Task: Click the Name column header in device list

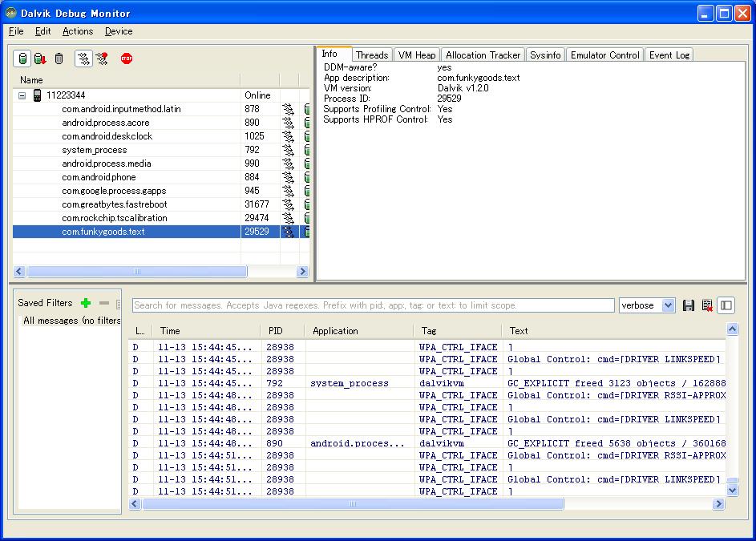Action: coord(127,80)
